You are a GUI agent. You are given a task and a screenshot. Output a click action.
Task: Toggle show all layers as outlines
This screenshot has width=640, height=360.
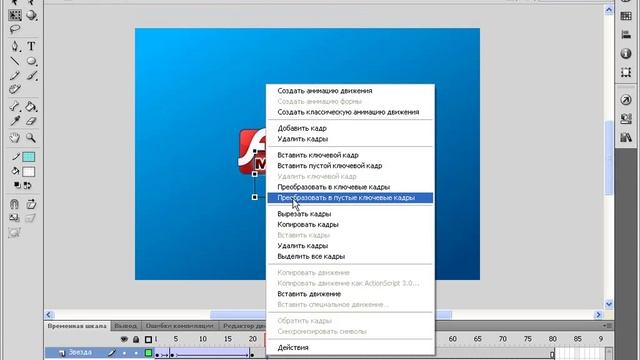[148, 339]
